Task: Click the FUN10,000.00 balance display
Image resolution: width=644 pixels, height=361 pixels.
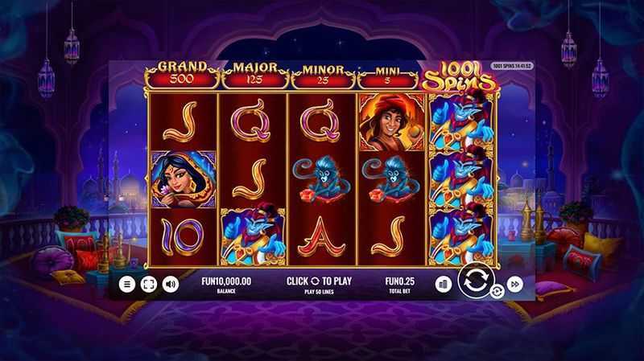Action: [x=226, y=285]
